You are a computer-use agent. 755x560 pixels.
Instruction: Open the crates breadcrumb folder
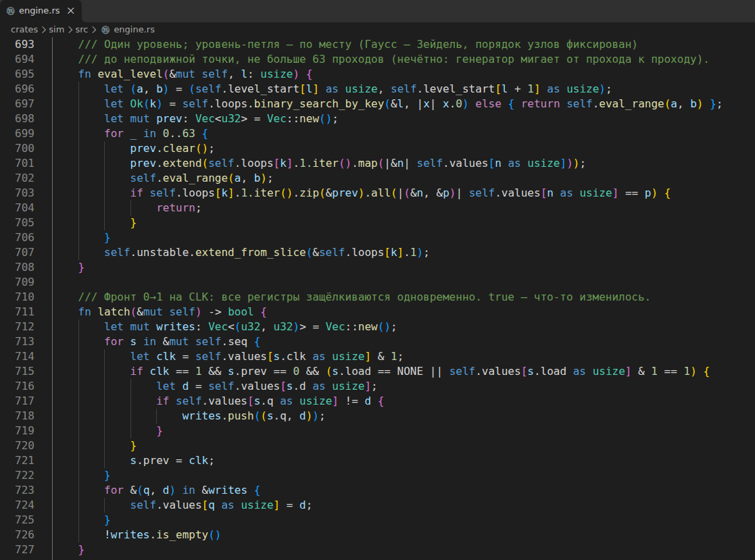24,29
